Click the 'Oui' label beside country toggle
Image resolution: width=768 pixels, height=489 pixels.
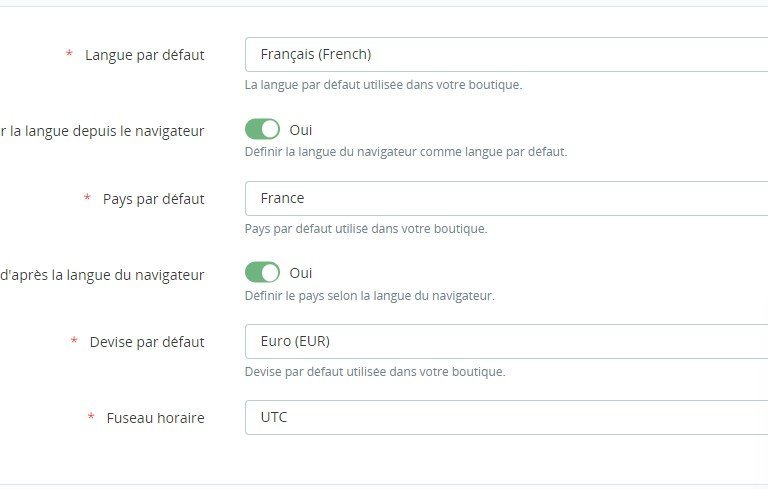tap(301, 273)
